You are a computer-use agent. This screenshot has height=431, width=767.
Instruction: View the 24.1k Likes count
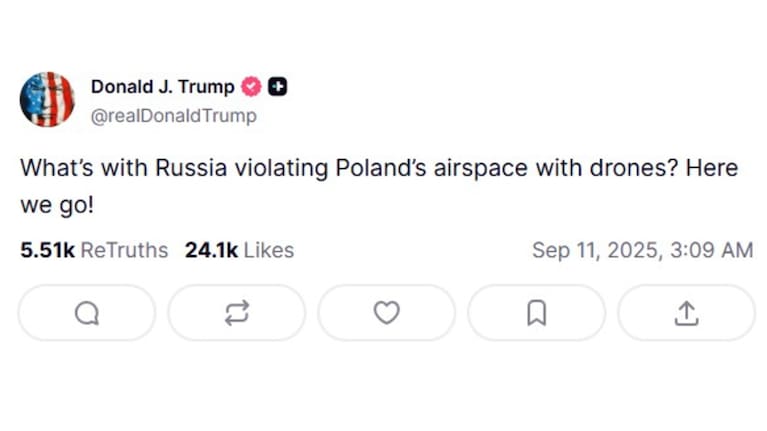(211, 250)
